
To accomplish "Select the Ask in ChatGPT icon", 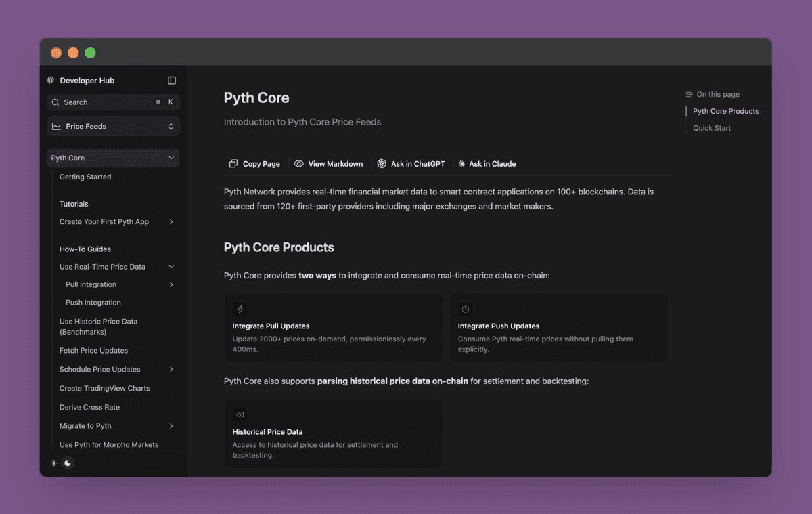I will pos(382,163).
